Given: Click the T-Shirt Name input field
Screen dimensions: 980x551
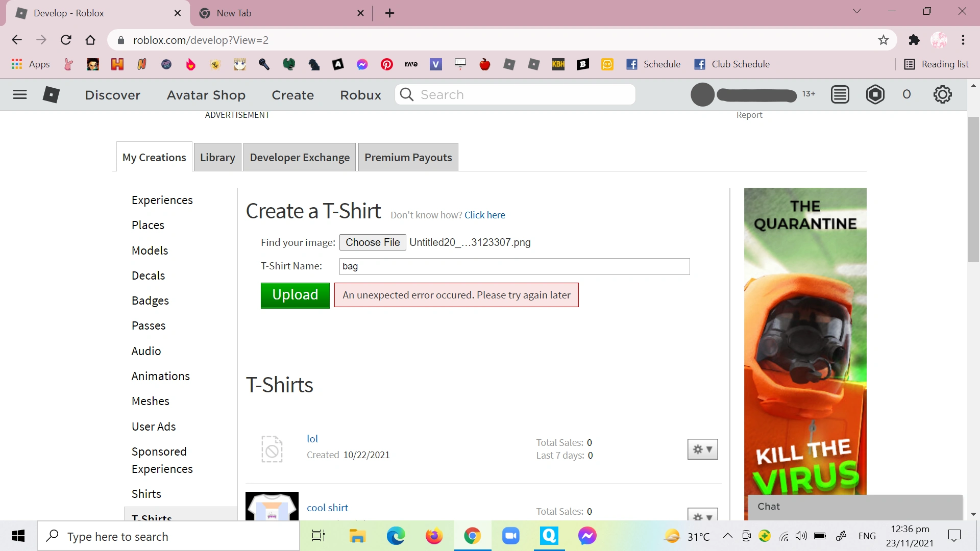Looking at the screenshot, I should 514,266.
